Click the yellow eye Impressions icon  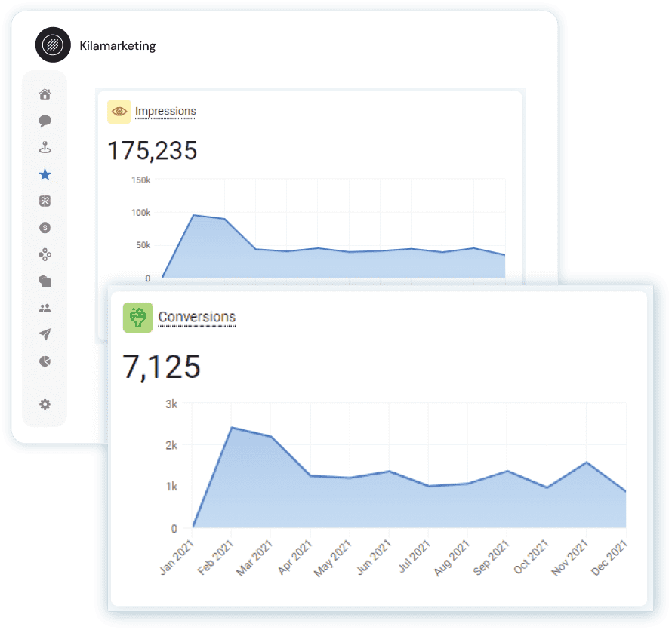[x=119, y=112]
